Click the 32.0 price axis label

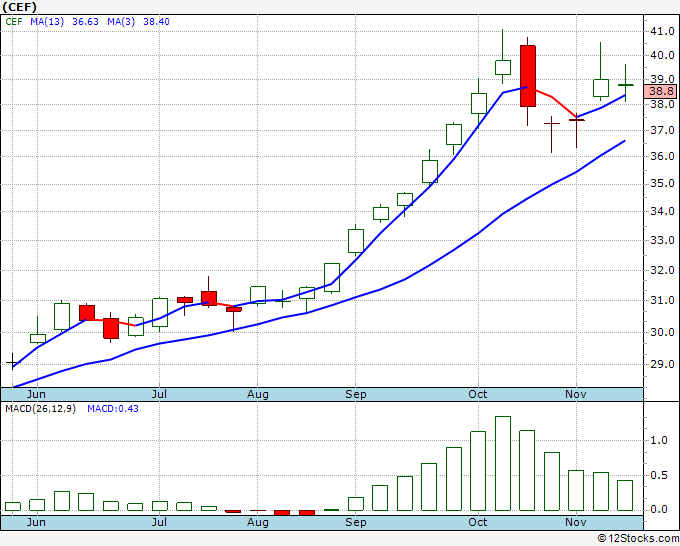662,270
